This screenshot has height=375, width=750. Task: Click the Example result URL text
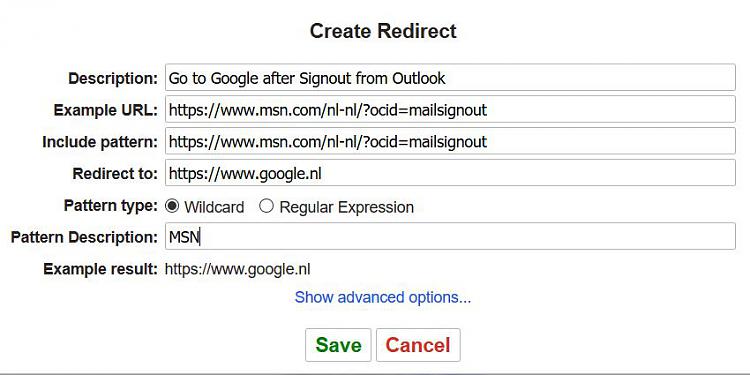click(x=237, y=269)
